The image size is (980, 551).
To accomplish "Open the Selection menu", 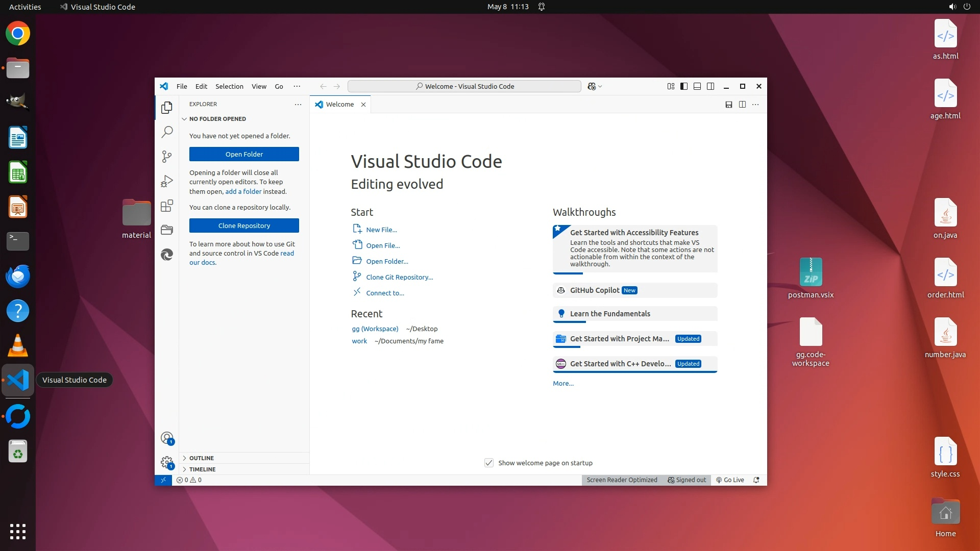I will 229,86.
